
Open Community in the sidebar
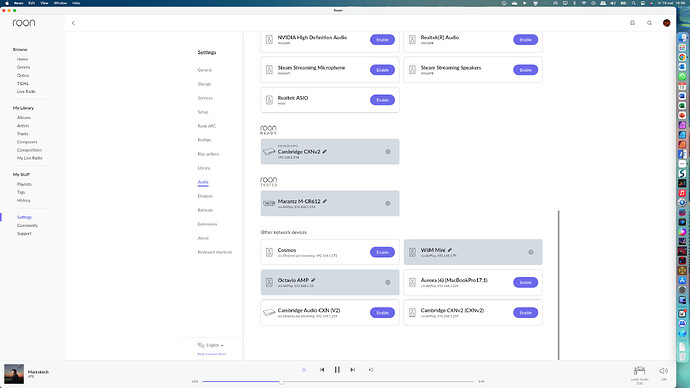click(x=27, y=226)
